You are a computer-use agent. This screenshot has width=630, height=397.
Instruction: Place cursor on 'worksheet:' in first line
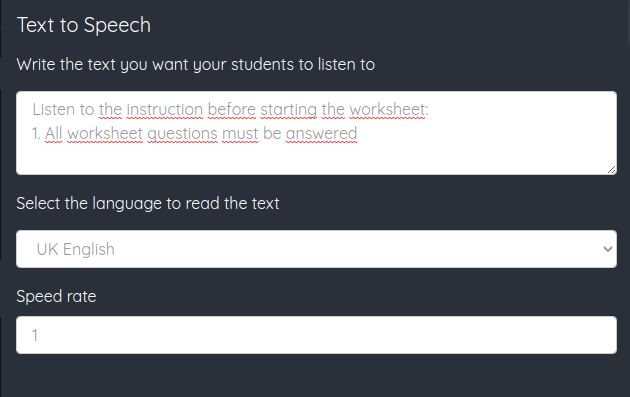(x=389, y=109)
